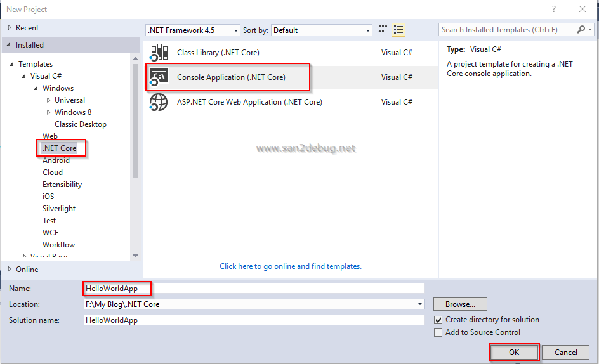Click the Search Installed Templates box
The width and height of the screenshot is (599, 364).
(x=508, y=29)
